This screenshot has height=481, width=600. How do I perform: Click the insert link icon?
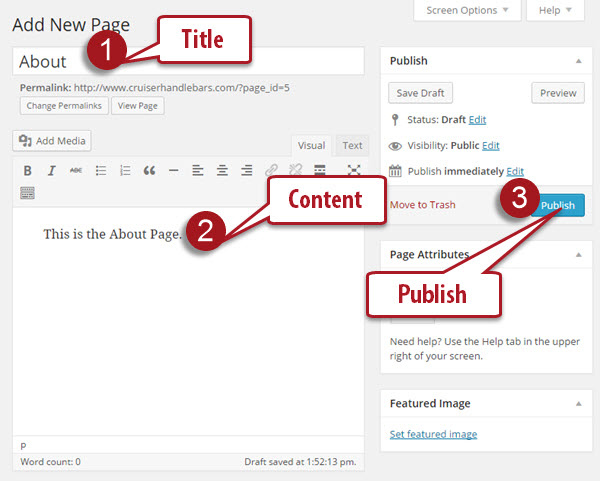tap(271, 170)
